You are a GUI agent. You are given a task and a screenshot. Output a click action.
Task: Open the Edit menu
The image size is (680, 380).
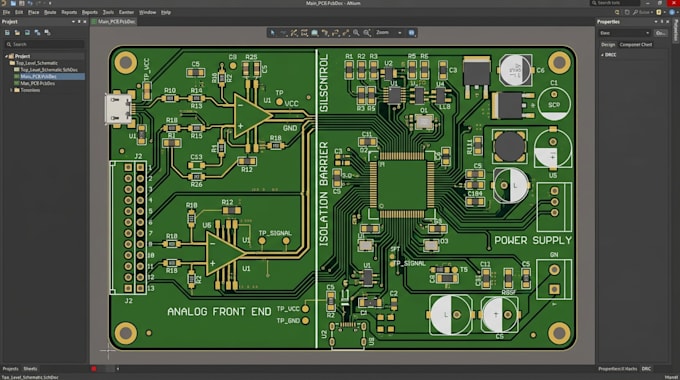tap(19, 12)
